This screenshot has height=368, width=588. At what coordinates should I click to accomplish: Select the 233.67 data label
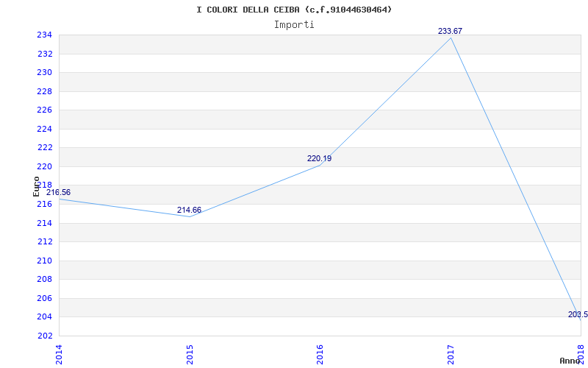[x=450, y=31]
